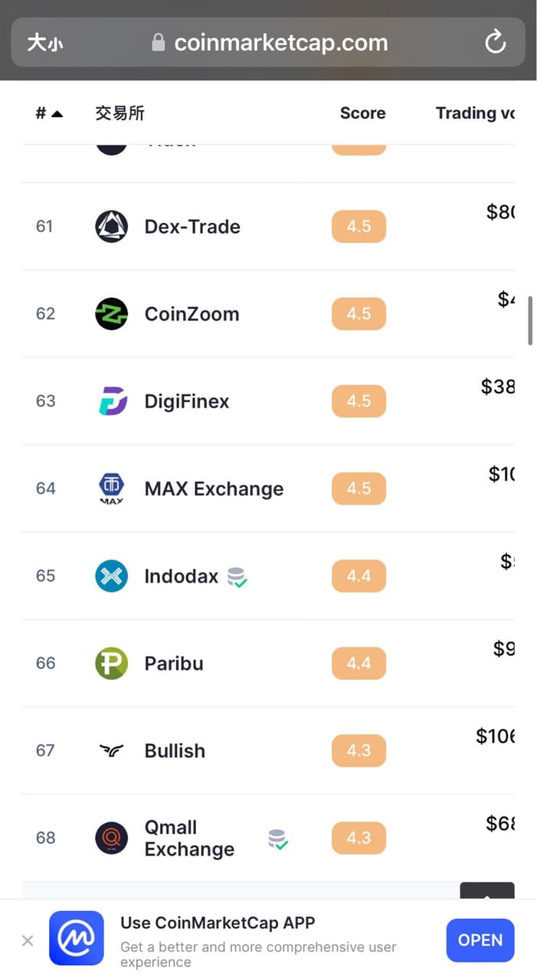The image size is (537, 980).
Task: Click the CoinZoom green logo icon
Action: tap(112, 314)
